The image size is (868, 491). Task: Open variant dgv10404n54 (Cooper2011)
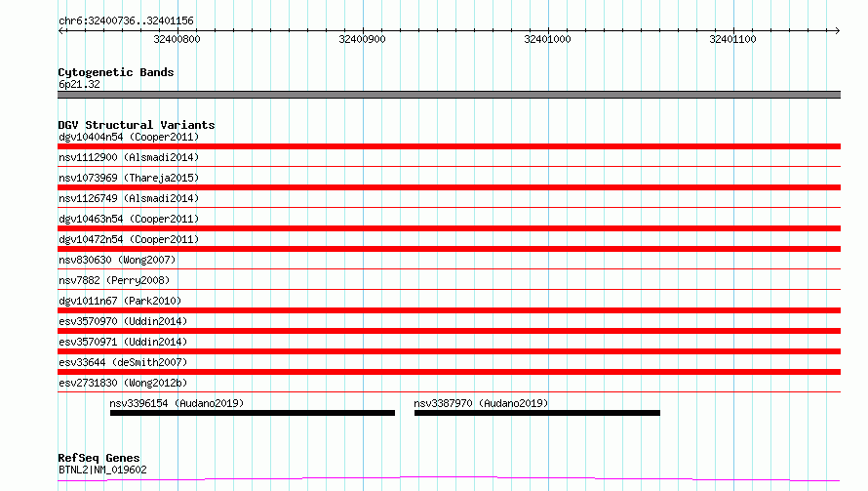129,137
